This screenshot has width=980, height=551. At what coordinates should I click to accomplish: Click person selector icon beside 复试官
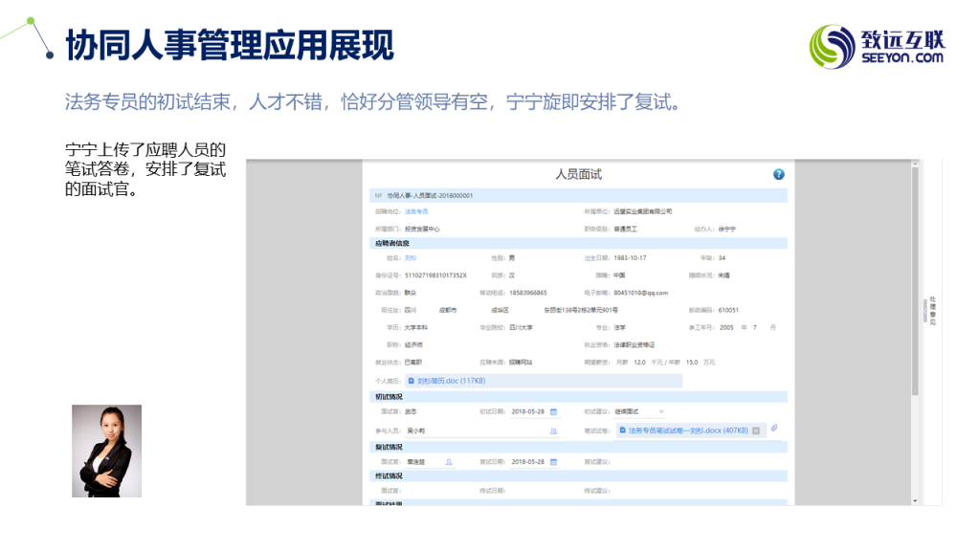coord(449,462)
